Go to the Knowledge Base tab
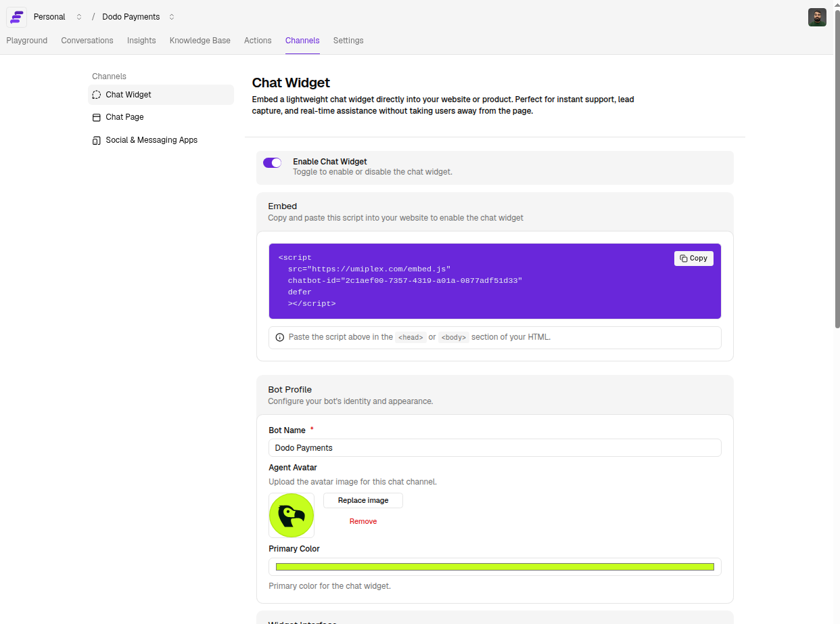840x624 pixels. coord(200,41)
